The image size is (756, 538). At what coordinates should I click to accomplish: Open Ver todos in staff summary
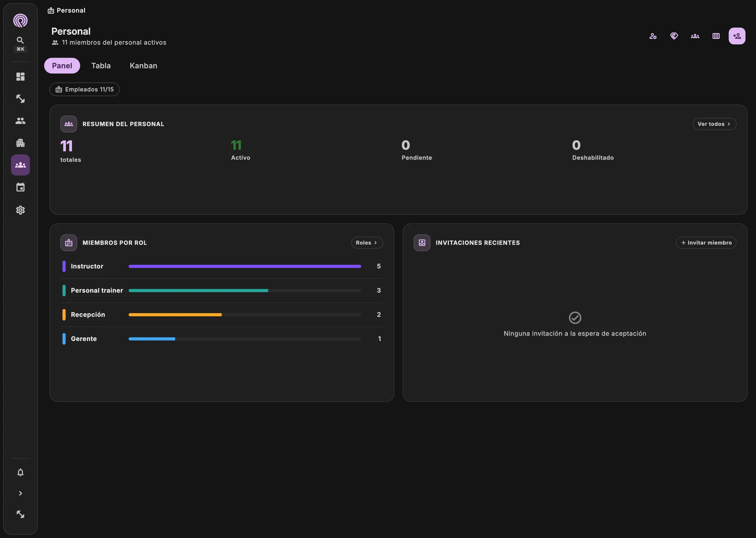pos(714,124)
